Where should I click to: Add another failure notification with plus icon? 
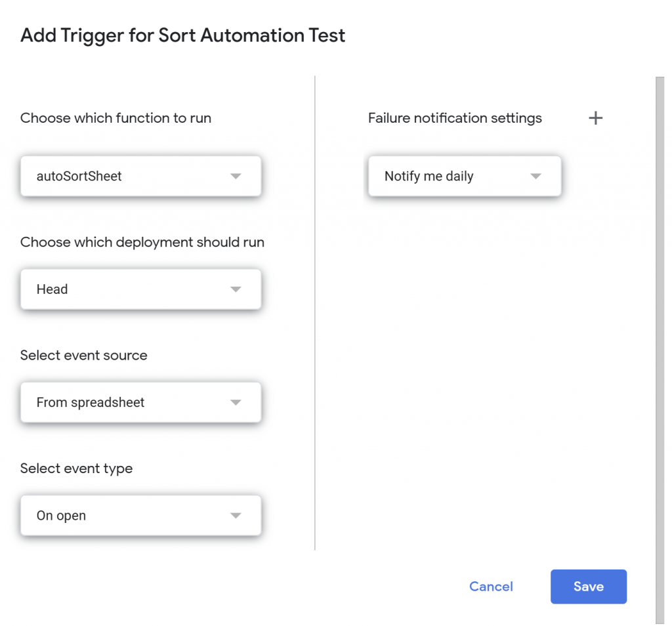click(595, 118)
